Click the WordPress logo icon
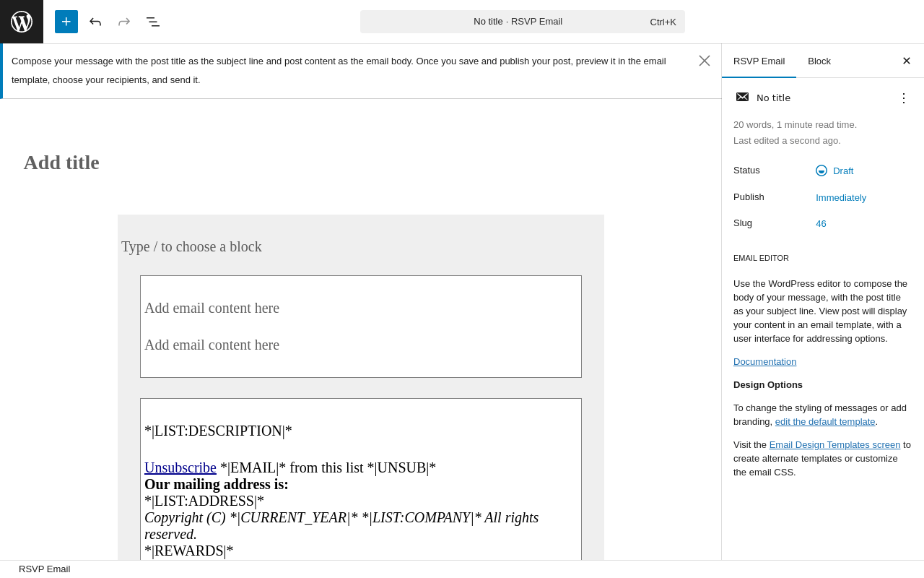 point(22,22)
